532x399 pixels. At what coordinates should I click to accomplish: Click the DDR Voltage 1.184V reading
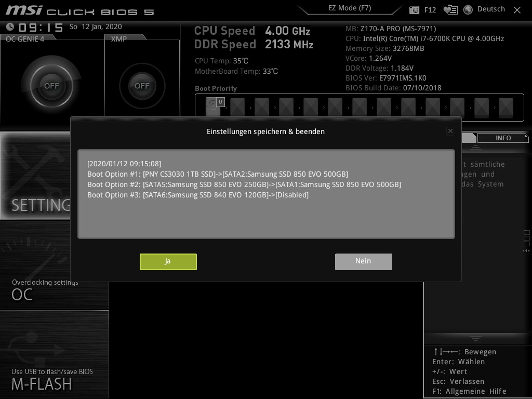click(379, 68)
